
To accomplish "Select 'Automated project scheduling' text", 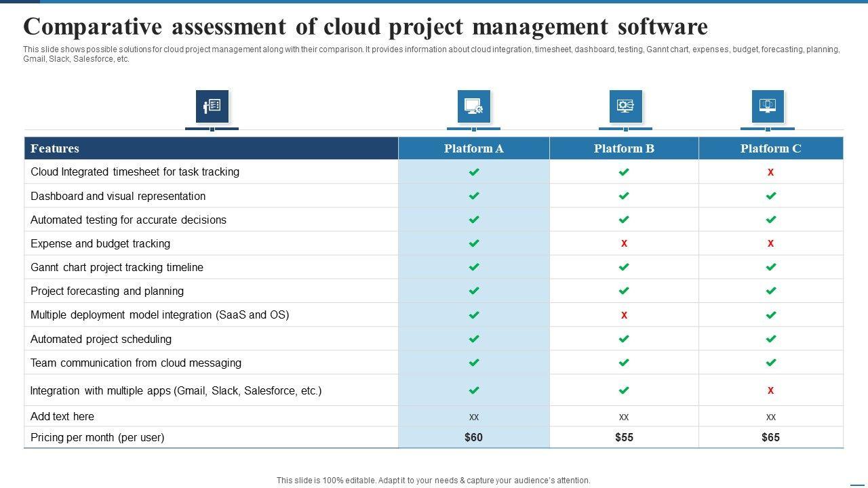I will click(101, 339).
